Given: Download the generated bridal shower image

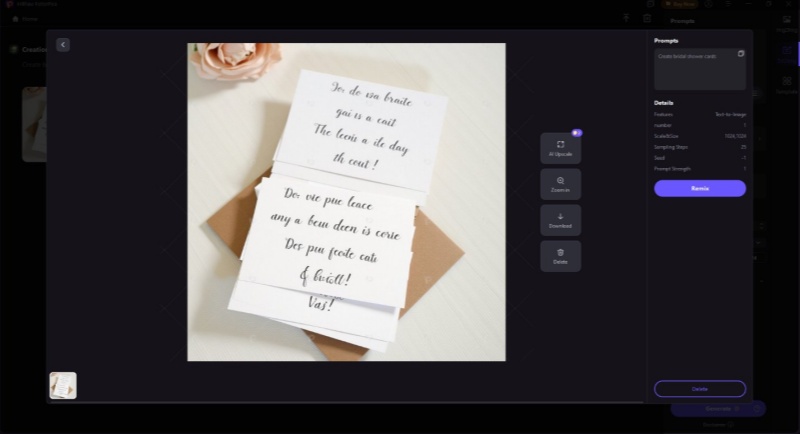Looking at the screenshot, I should tap(560, 220).
